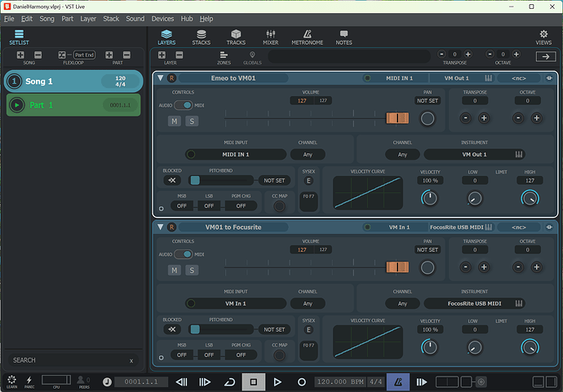563x392 pixels.
Task: Open the Layer menu
Action: tap(88, 19)
